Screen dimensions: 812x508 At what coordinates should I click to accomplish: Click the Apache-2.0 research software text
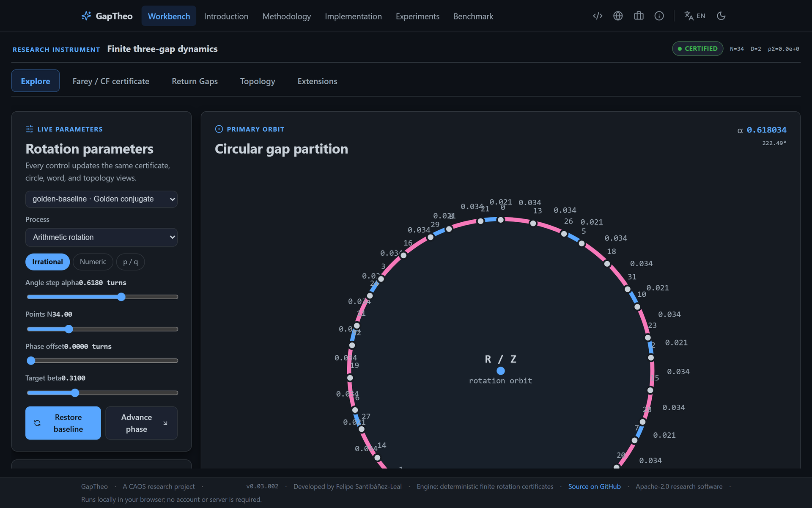pos(679,487)
